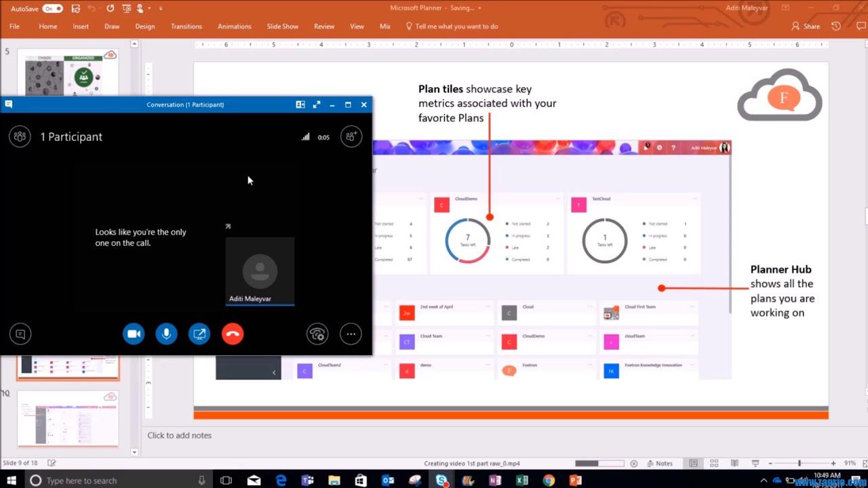Viewport: 868px width, 488px height.
Task: Open more options ellipsis in conversation
Action: coord(351,333)
